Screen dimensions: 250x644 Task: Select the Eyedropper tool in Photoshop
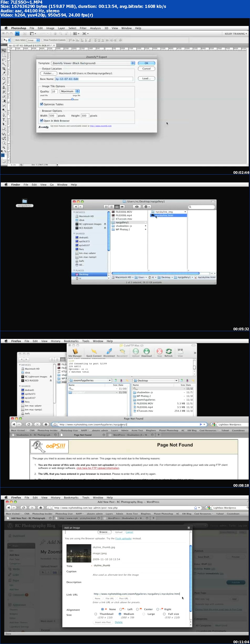(x=4, y=73)
